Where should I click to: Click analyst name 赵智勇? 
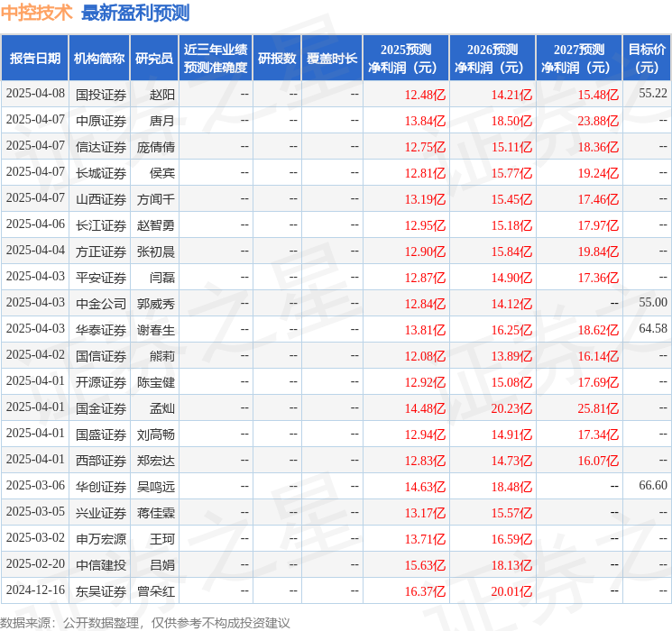[156, 225]
